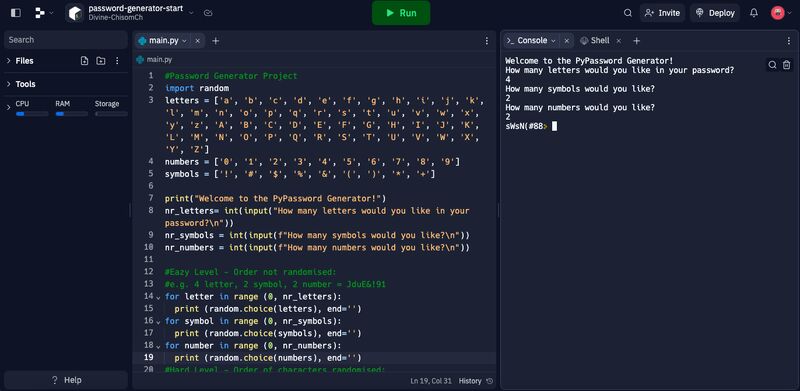This screenshot has height=391, width=800.
Task: Click the numbers list line
Action: point(312,162)
